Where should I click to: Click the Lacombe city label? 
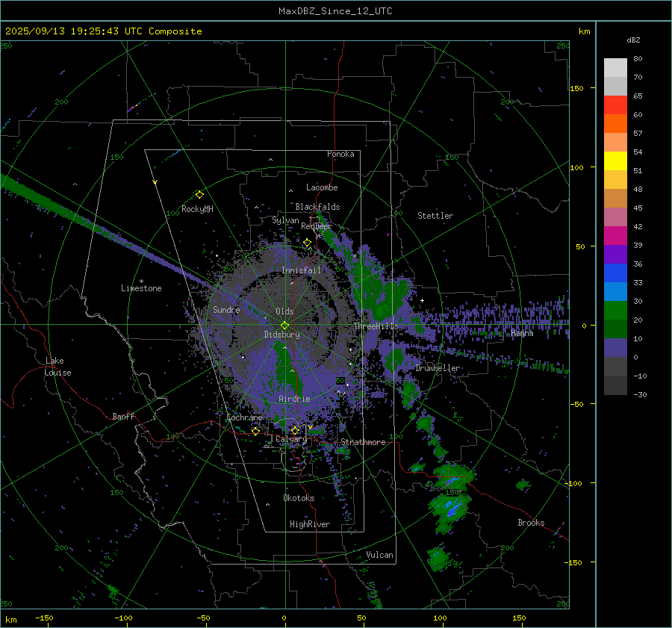click(322, 187)
